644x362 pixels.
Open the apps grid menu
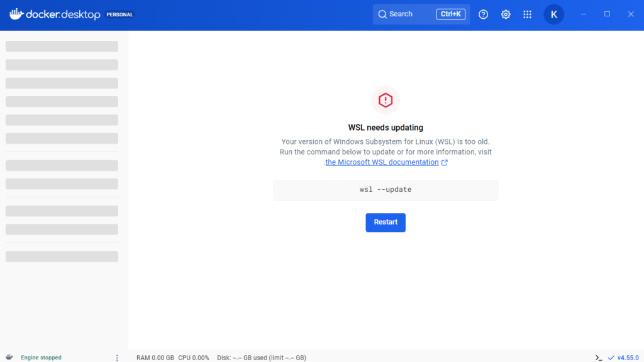coord(527,14)
